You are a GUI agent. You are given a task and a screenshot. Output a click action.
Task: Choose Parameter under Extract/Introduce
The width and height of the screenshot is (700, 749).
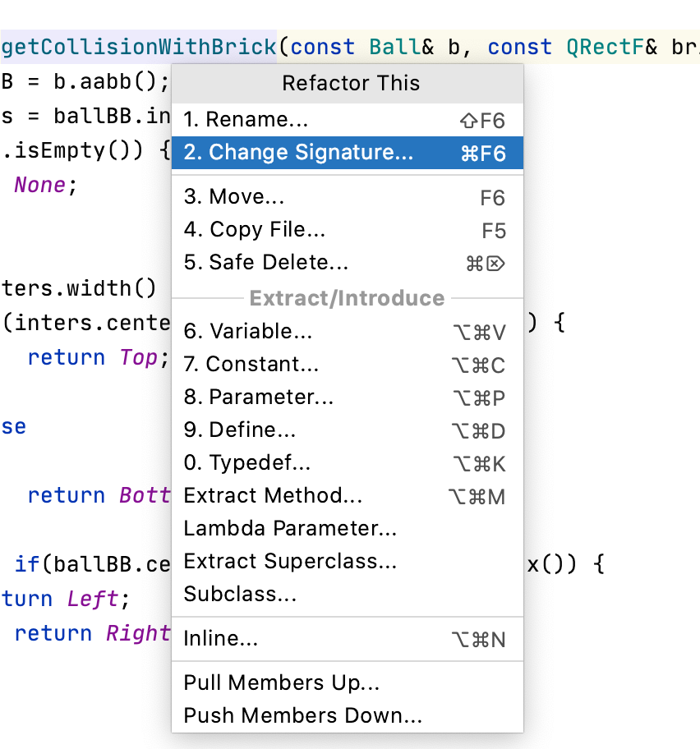259,397
